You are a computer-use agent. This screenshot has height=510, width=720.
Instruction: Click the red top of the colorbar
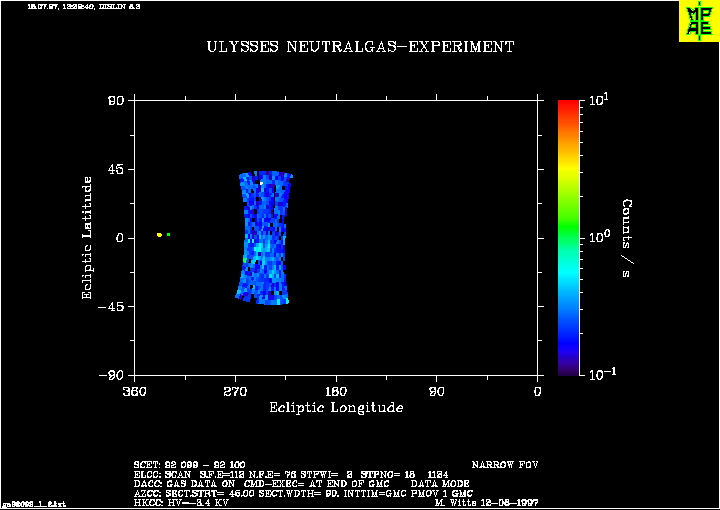568,106
